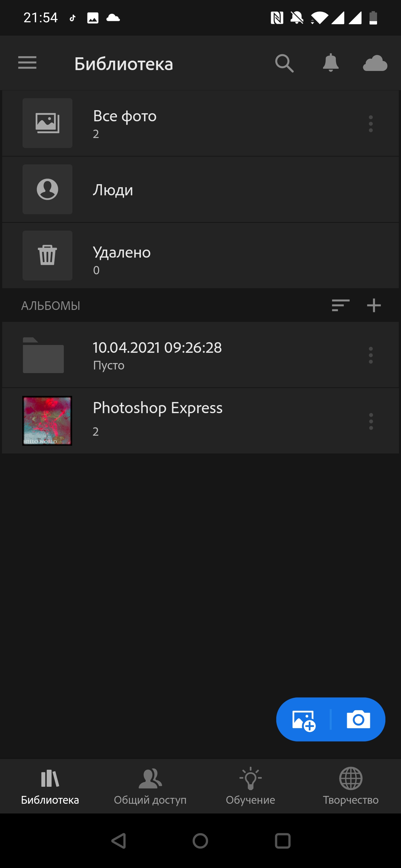Open options for Photoshop Express album

point(371,421)
